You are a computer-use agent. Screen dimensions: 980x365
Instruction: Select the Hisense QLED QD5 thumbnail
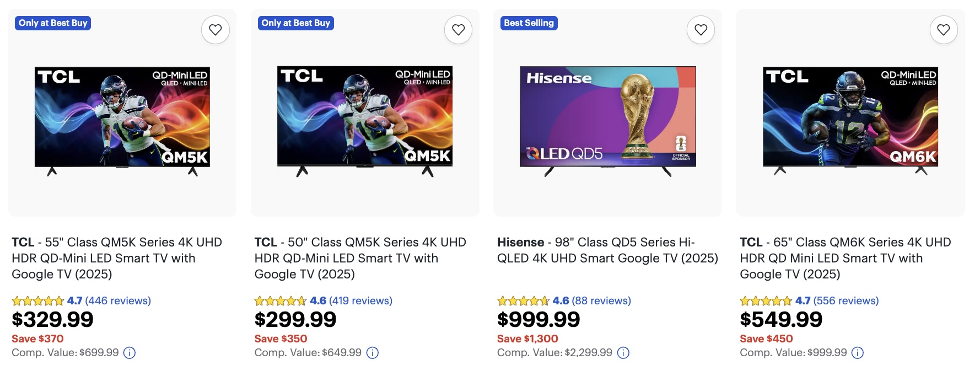(x=607, y=117)
